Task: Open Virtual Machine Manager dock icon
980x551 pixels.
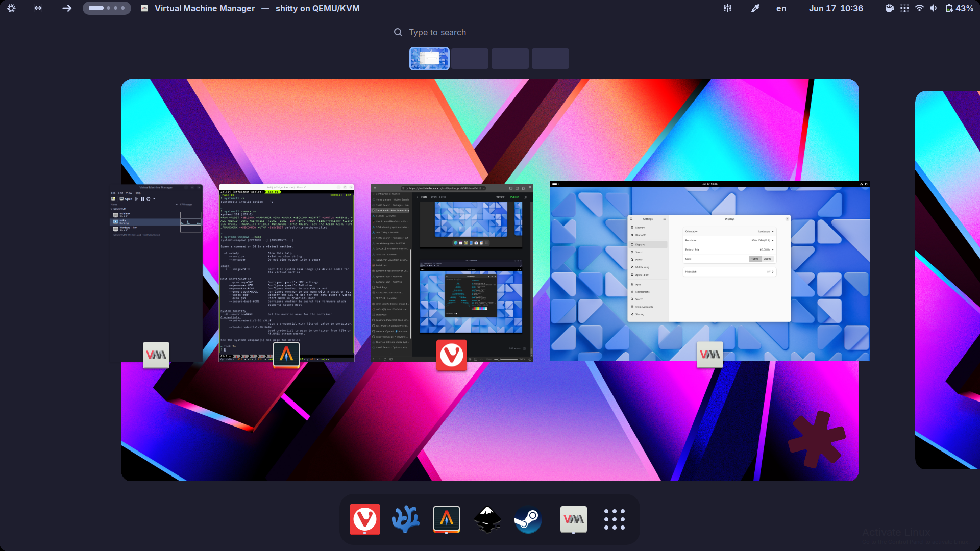Action: tap(574, 519)
